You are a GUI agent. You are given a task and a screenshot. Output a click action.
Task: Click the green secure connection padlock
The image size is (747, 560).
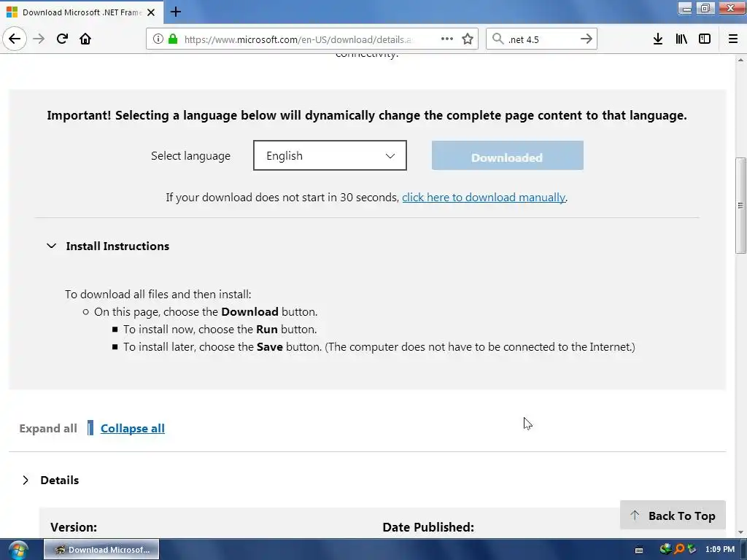[172, 39]
